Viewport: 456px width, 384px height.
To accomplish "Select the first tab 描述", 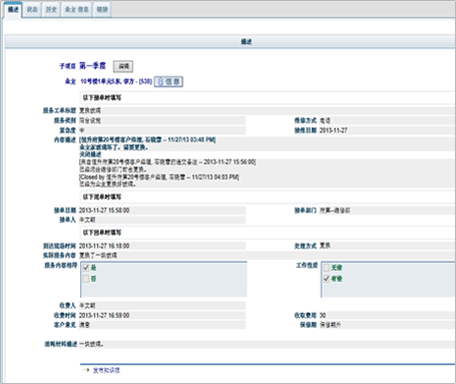I will 13,10.
